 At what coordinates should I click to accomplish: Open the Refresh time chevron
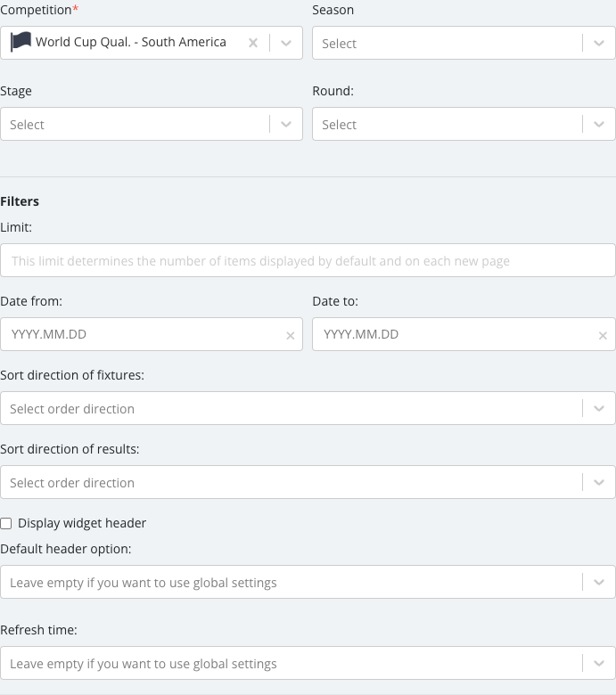[x=599, y=663]
